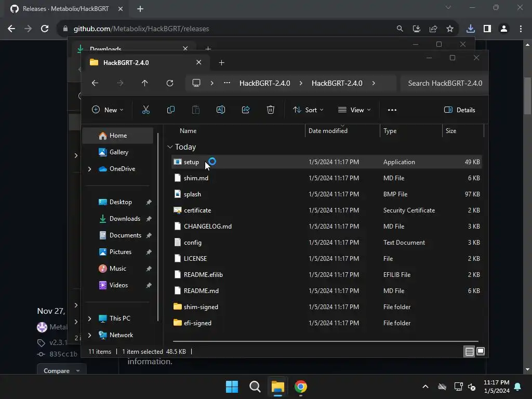Select the efi-signed folder

[x=327, y=323]
